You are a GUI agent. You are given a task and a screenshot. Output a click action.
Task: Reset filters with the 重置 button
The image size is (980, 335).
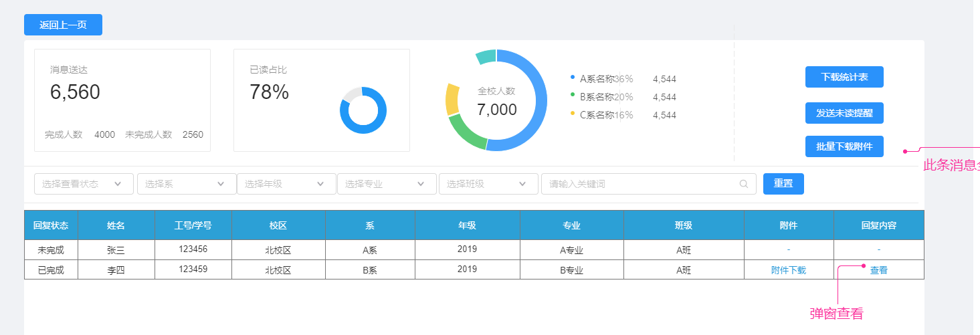[x=783, y=184]
